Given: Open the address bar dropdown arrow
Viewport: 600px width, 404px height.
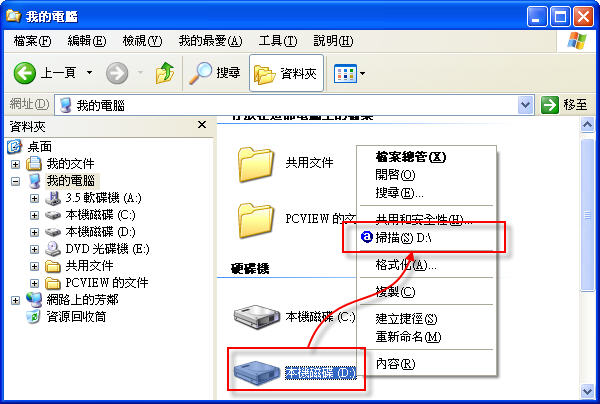Looking at the screenshot, I should click(526, 104).
